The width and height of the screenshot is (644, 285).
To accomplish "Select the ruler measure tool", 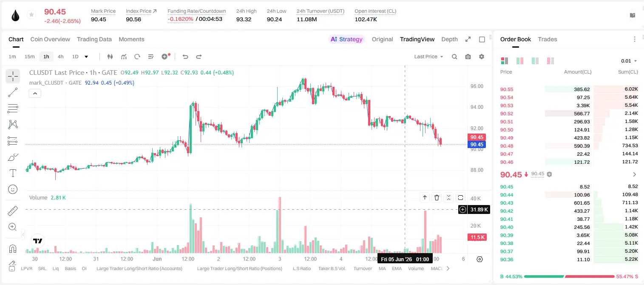I will click(x=13, y=211).
